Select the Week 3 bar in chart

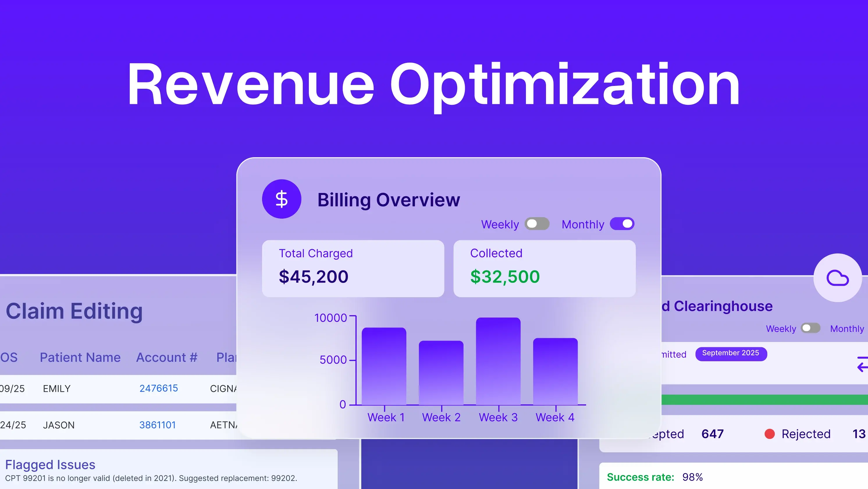(x=498, y=362)
